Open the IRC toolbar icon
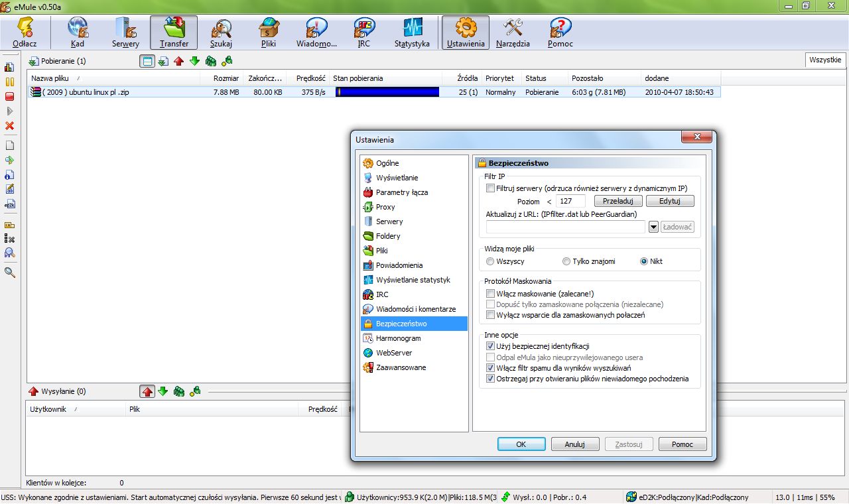 (363, 32)
